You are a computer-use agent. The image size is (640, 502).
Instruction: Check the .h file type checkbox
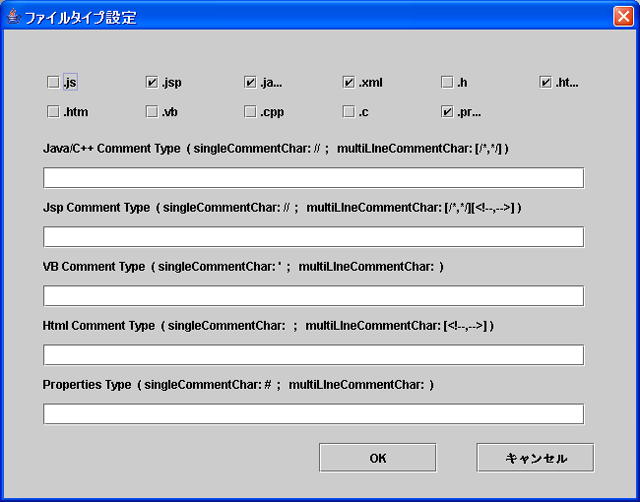point(447,82)
